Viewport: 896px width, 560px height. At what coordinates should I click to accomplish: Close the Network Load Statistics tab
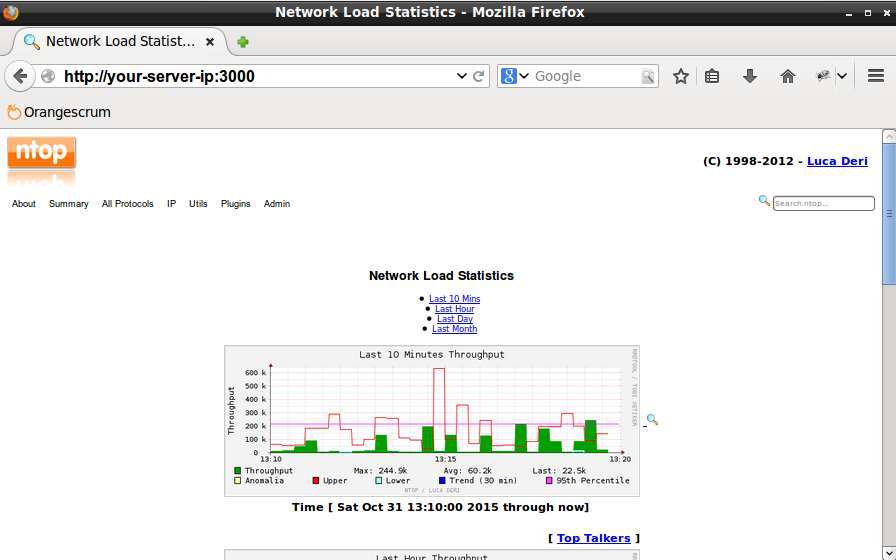(x=210, y=42)
